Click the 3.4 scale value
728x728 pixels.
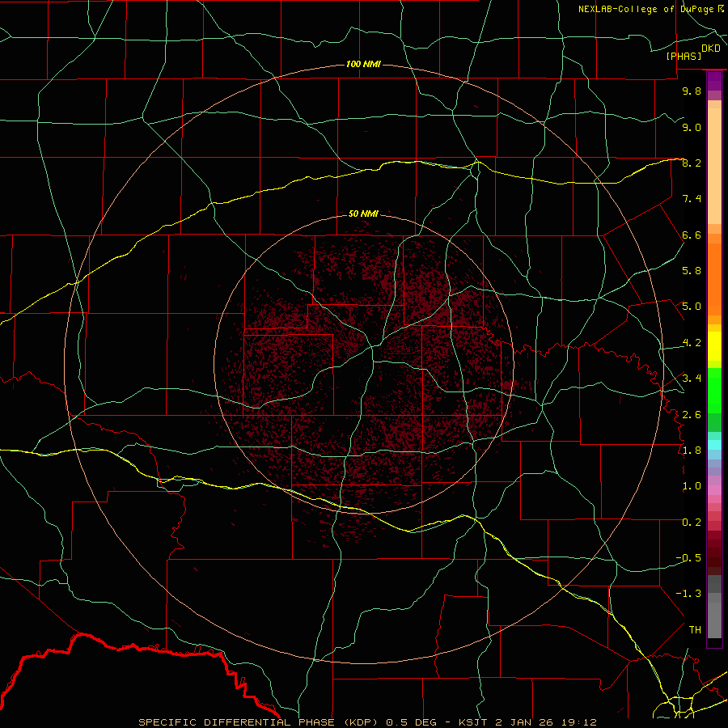(692, 379)
